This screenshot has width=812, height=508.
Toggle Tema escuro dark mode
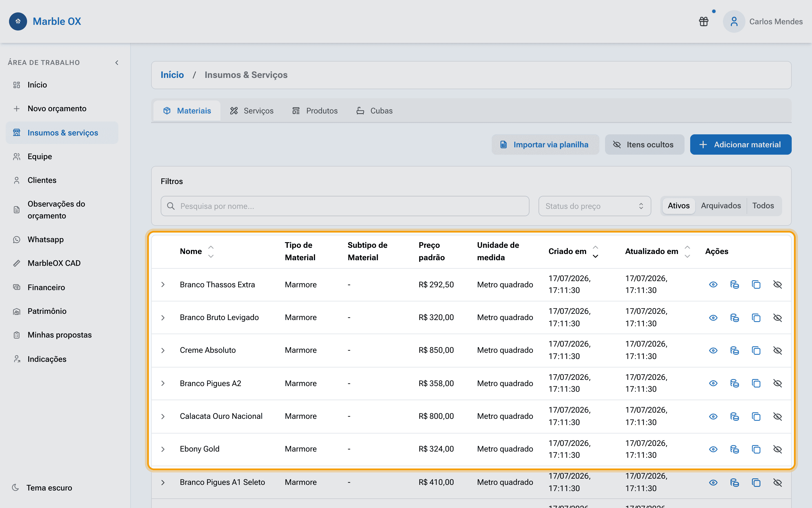coord(42,488)
